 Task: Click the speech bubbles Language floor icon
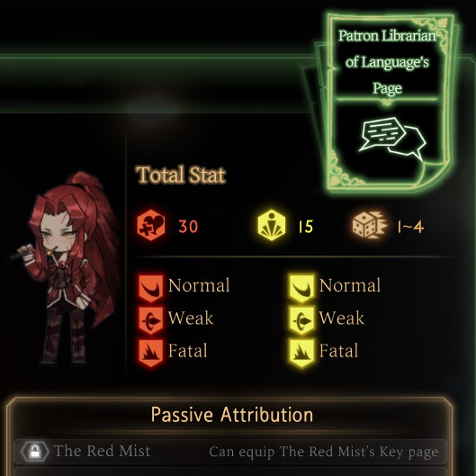pos(392,139)
